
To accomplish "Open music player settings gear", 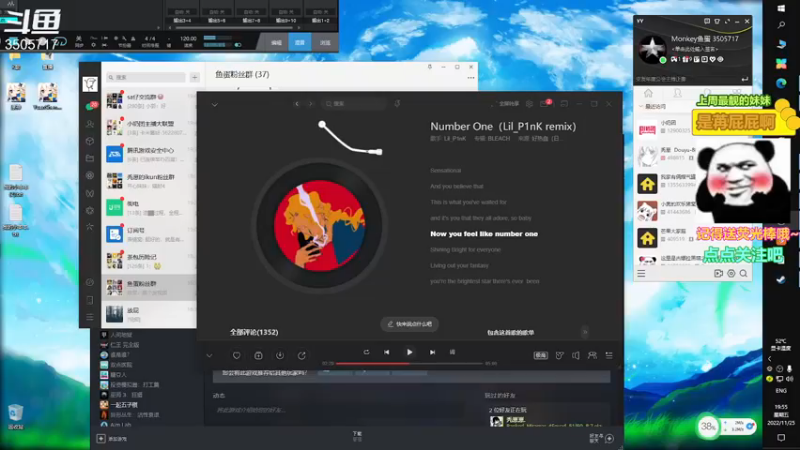I will click(529, 104).
